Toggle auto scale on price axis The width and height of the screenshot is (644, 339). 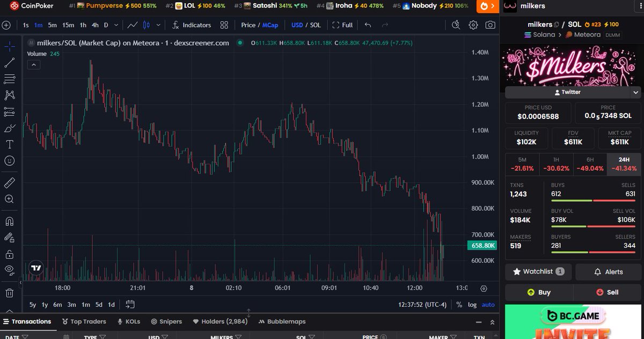coord(488,305)
